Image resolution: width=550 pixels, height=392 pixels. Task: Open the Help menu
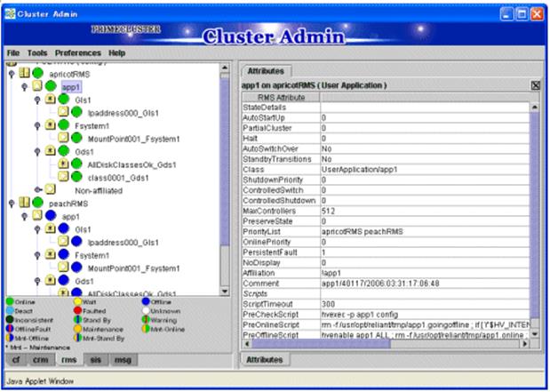tap(116, 53)
